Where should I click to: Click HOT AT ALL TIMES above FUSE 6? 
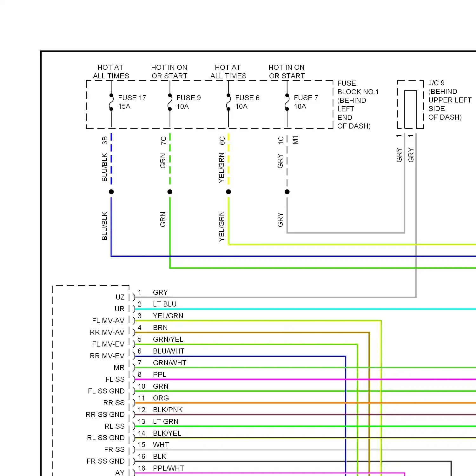(x=228, y=72)
